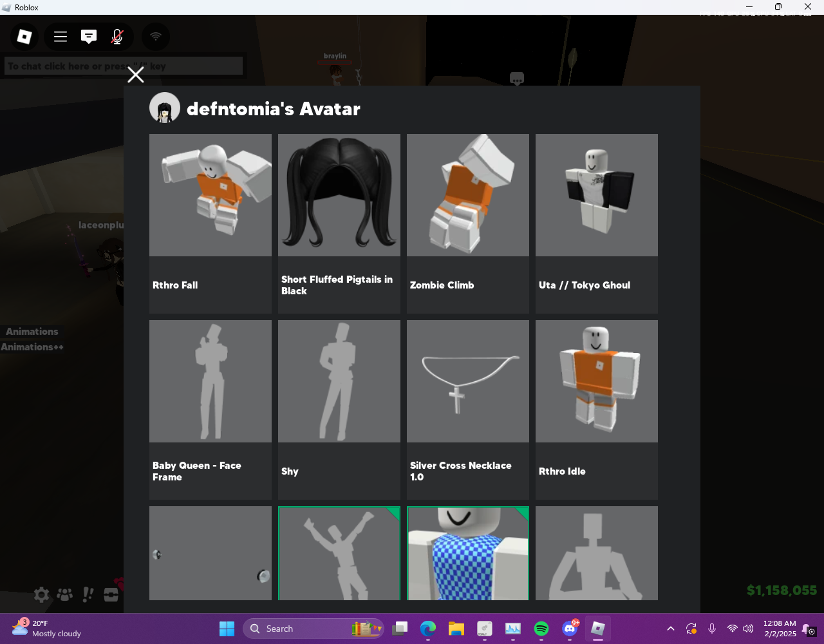Click the connection signal icon
The width and height of the screenshot is (824, 644).
point(155,37)
